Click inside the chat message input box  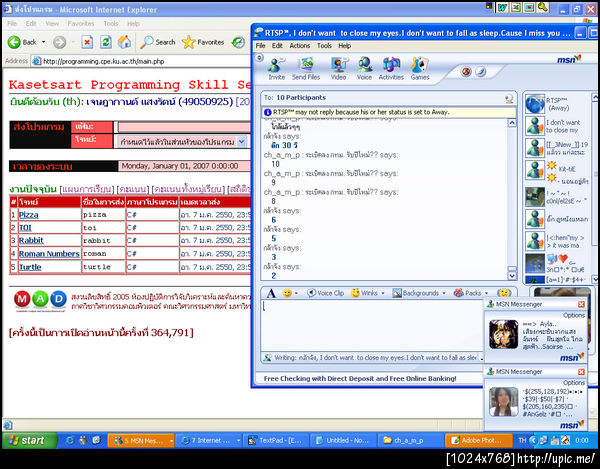372,325
